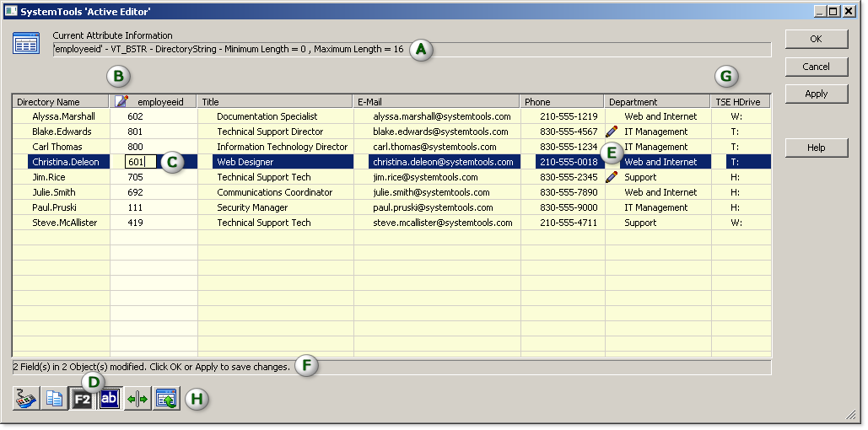Click the copy documents icon in bottom toolbar
Viewport: 868px width, 430px height.
click(54, 399)
